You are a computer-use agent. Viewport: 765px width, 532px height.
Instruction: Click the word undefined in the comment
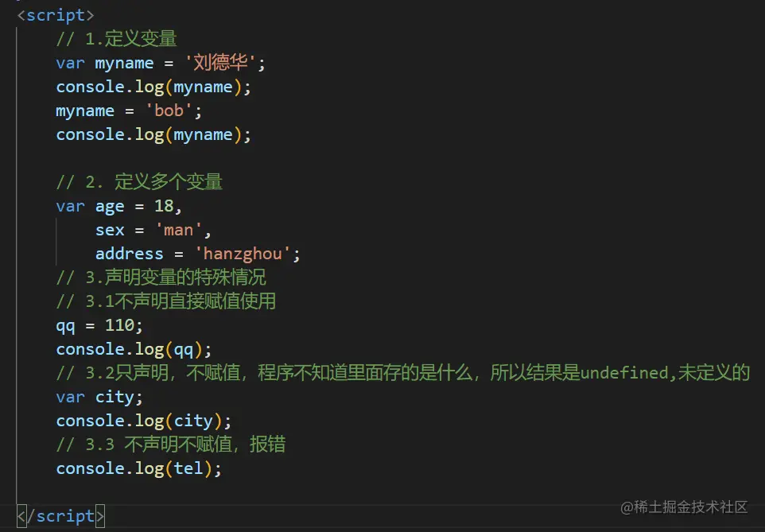point(624,373)
